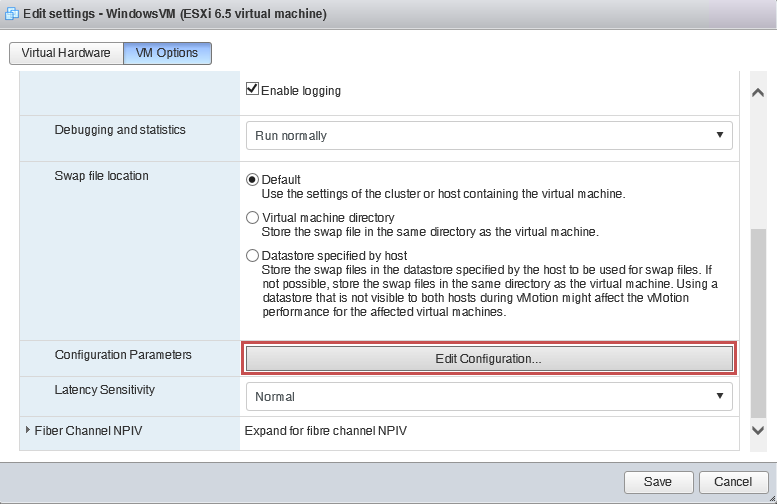Image resolution: width=777 pixels, height=504 pixels.
Task: Choose Datastore specified by host option
Action: tap(252, 256)
